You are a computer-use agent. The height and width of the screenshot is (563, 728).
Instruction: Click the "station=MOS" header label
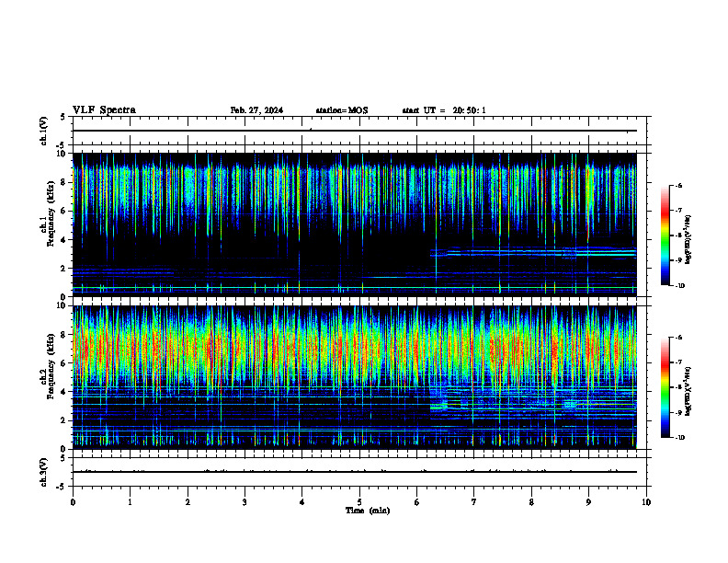342,110
